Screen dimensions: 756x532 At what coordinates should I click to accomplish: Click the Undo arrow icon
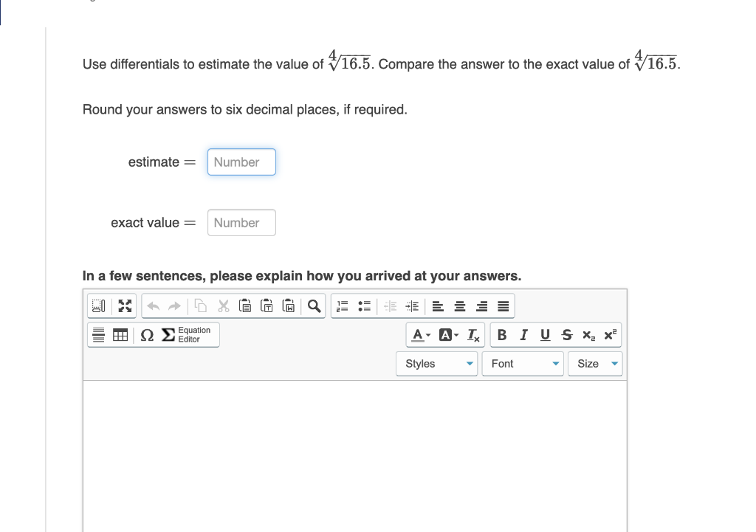[x=154, y=305]
